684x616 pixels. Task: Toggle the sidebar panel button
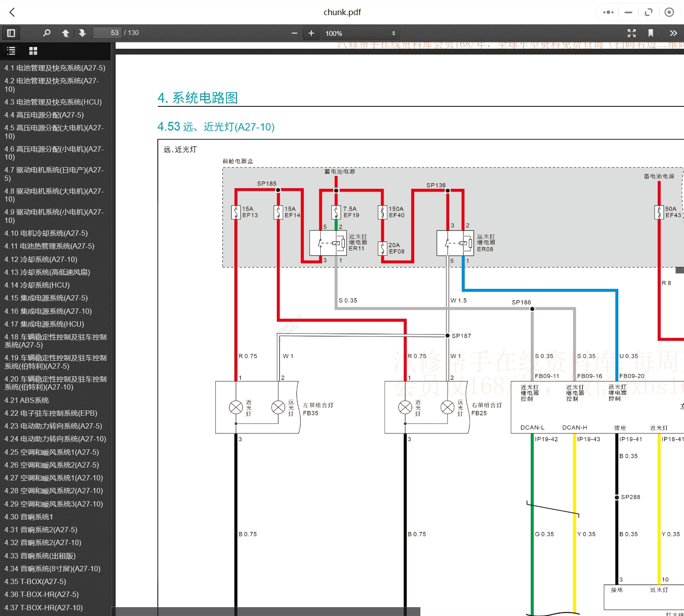(11, 33)
